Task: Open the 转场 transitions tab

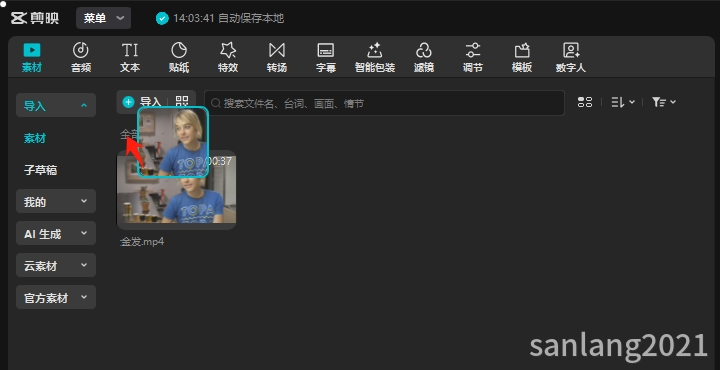Action: coord(277,57)
